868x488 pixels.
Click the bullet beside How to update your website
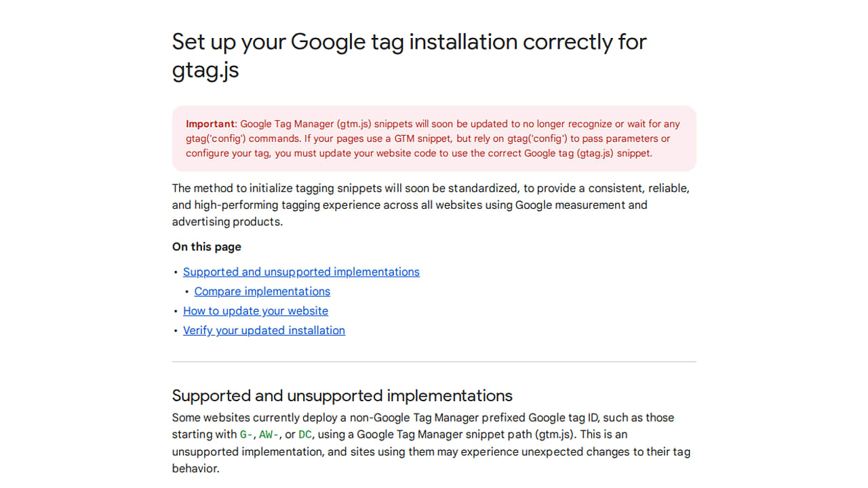(176, 311)
